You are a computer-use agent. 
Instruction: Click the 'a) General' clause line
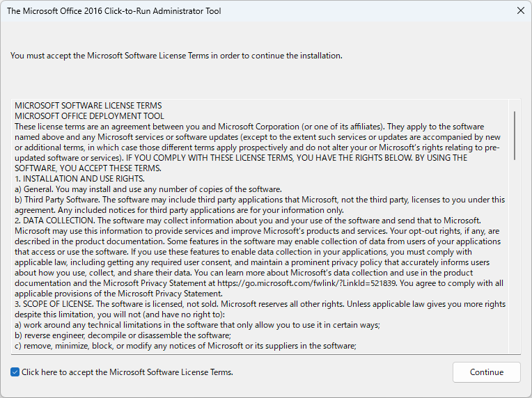pos(148,189)
